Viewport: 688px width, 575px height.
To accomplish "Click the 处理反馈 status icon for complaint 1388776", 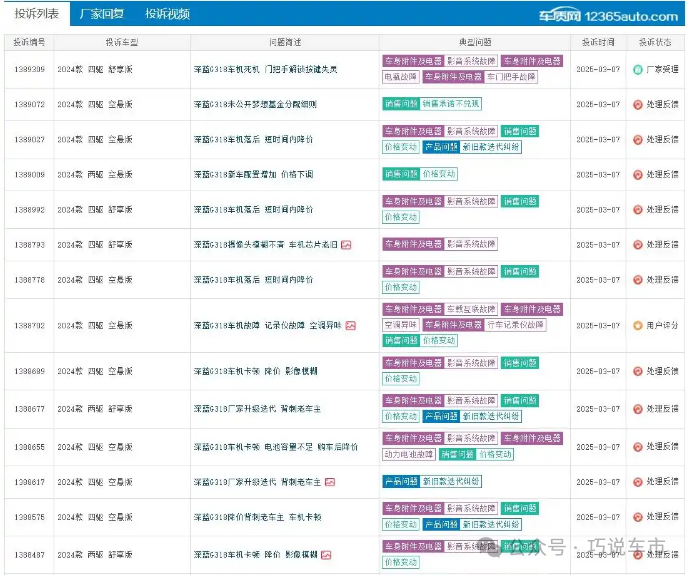I will [x=638, y=280].
